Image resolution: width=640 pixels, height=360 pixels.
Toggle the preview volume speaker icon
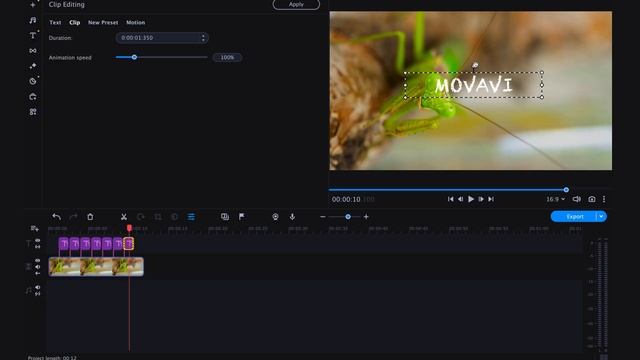click(576, 199)
